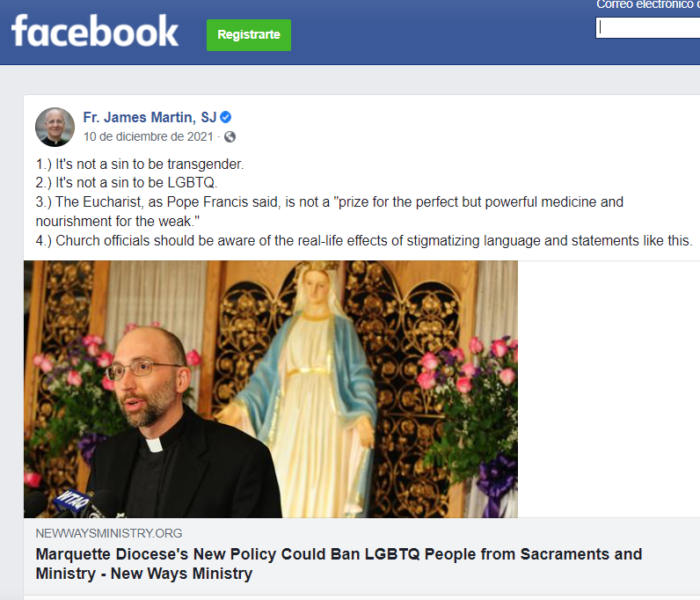This screenshot has height=600, width=700.
Task: Open the 10 de diciembre de 2021 timestamp
Action: coord(149,136)
